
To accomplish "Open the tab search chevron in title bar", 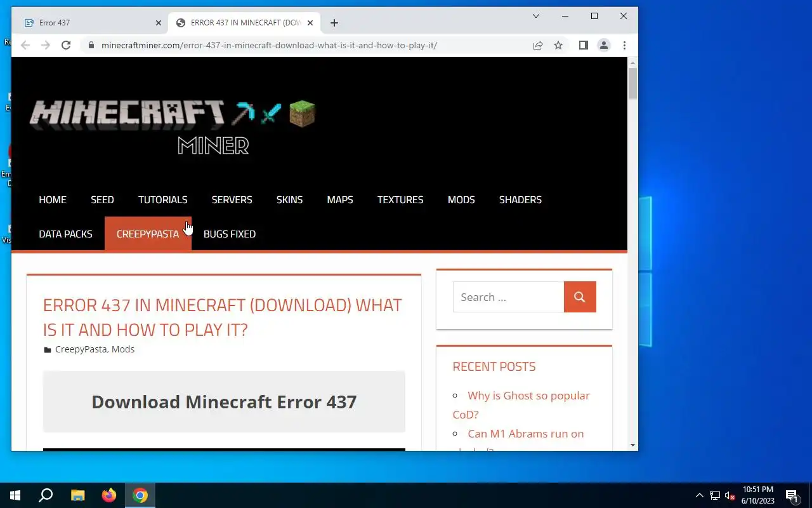I will tap(536, 16).
